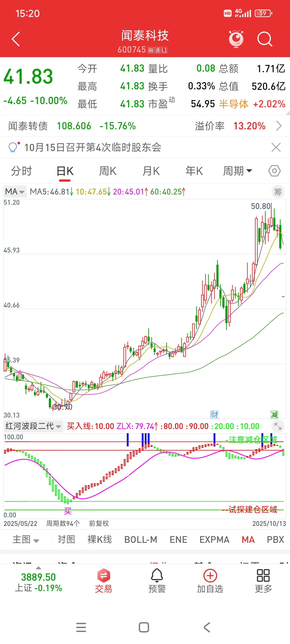The image size is (290, 644).
Task: Open 10月15日召开第4次临时股东会 announcement
Action: [x=93, y=147]
